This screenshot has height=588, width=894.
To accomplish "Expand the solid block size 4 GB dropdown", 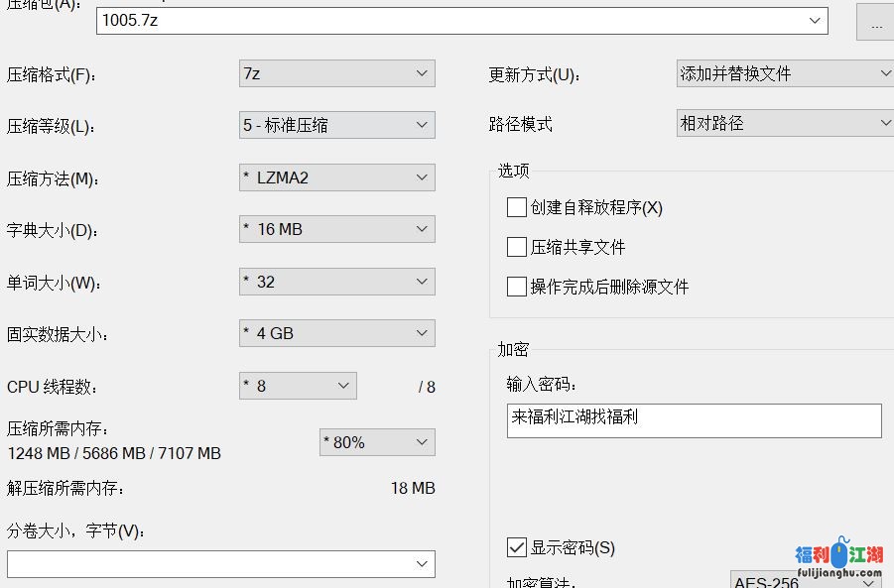I will (x=336, y=333).
